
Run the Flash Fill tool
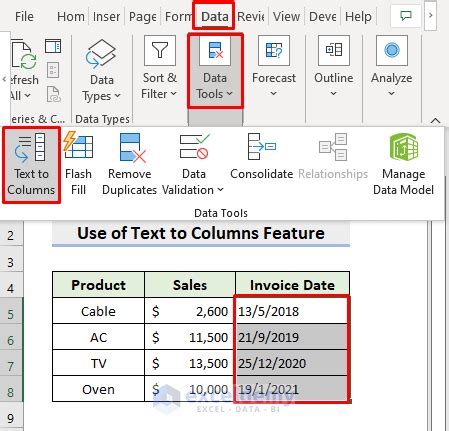[x=78, y=164]
